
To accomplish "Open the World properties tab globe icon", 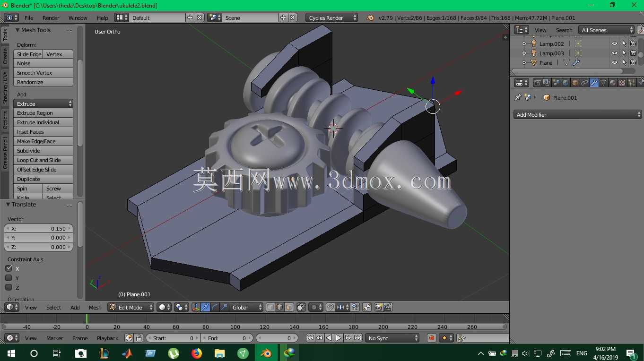I will (566, 83).
